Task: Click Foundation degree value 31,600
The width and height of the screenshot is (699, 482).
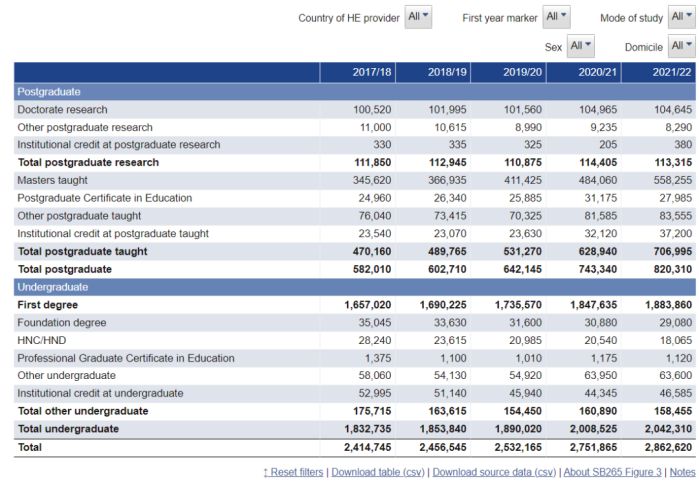Action: pyautogui.click(x=526, y=322)
